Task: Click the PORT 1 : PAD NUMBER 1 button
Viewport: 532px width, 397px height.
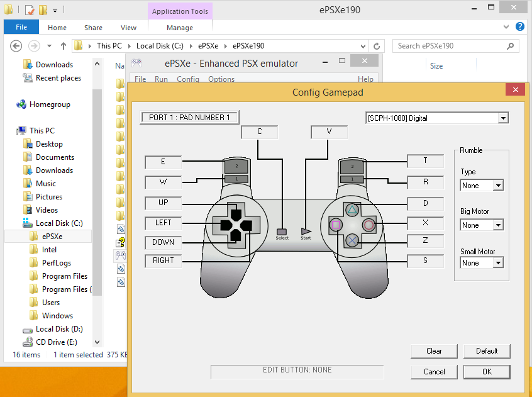Action: pyautogui.click(x=190, y=118)
